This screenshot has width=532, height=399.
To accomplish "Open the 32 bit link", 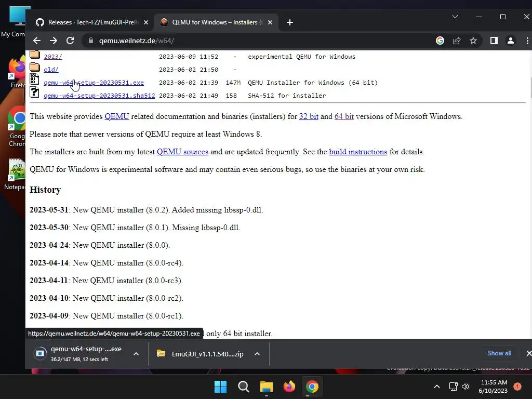I will 309,116.
